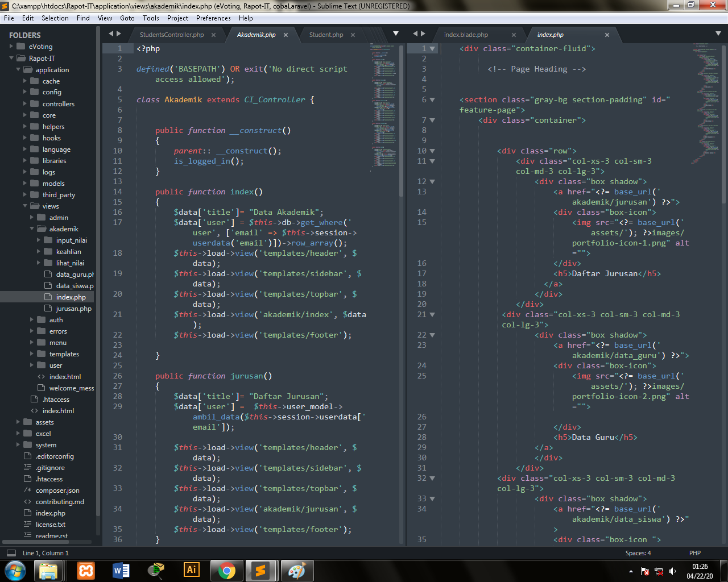Open the Selection menu
Viewport: 728px width, 582px height.
tap(55, 18)
